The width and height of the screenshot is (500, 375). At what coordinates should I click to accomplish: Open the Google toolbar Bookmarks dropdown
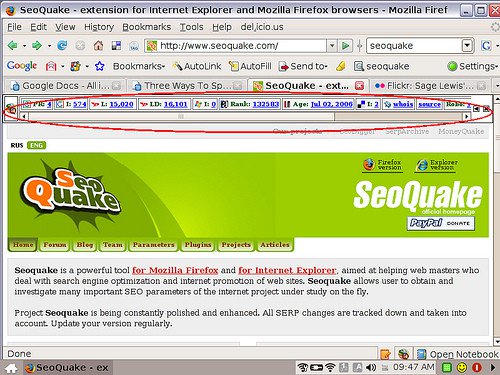[139, 66]
